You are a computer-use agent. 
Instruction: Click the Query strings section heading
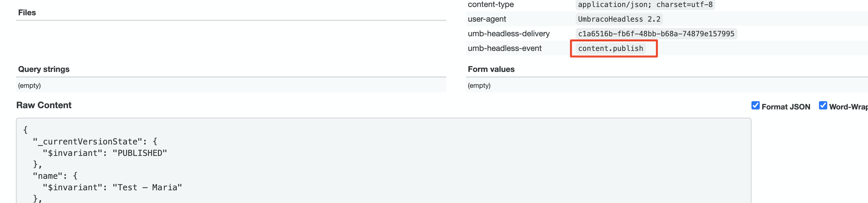click(44, 69)
